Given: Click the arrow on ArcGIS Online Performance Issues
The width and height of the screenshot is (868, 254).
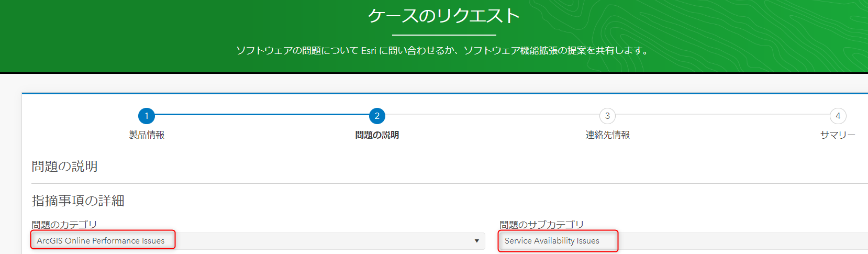Looking at the screenshot, I should coord(476,241).
